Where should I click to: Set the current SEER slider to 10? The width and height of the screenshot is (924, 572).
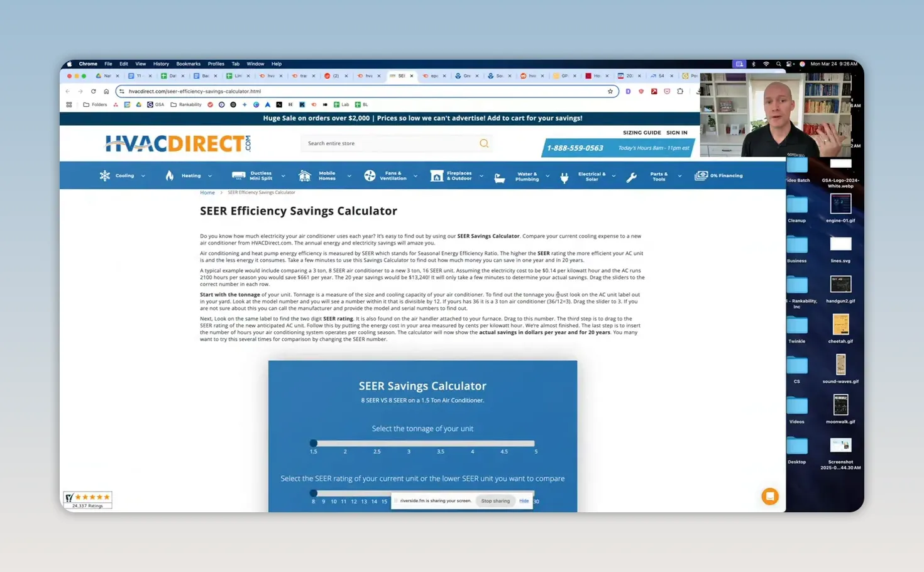[333, 493]
